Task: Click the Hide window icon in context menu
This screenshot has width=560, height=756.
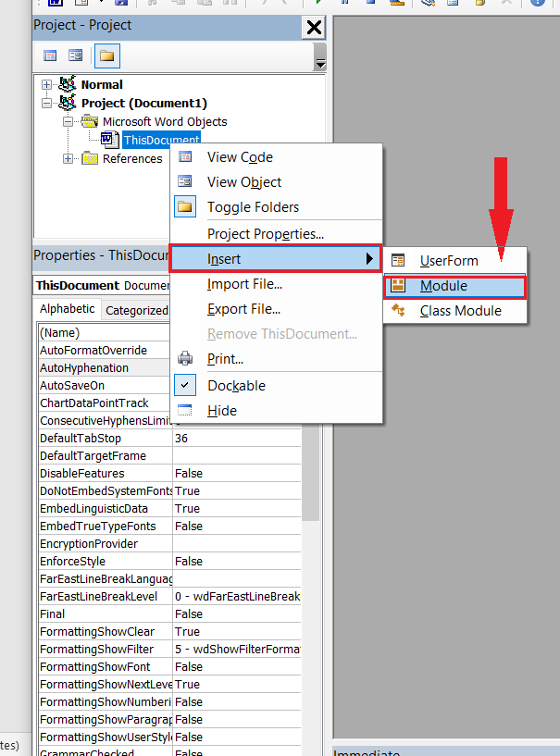Action: tap(185, 410)
